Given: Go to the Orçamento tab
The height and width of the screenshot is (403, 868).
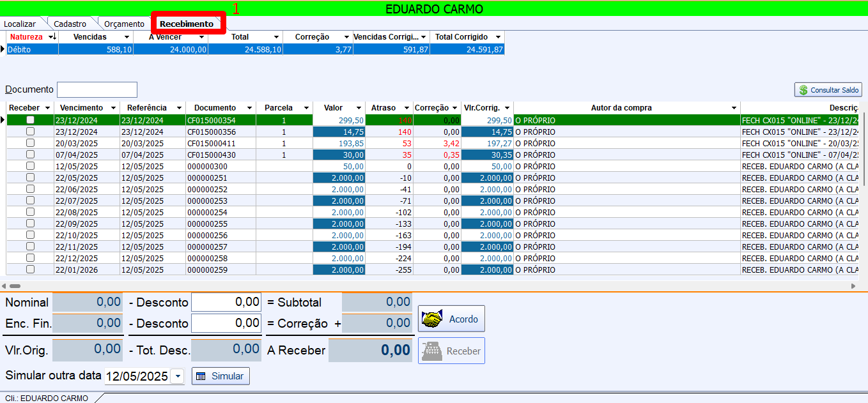Looking at the screenshot, I should [124, 24].
